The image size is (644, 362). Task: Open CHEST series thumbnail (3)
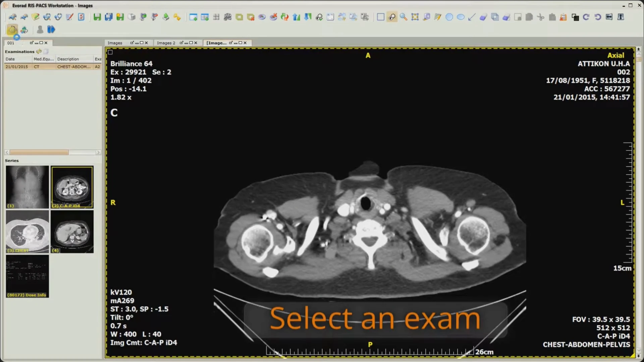click(28, 232)
